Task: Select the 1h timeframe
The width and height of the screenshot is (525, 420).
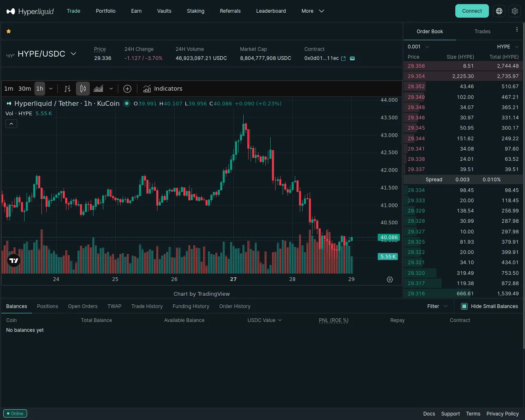Action: click(x=40, y=89)
